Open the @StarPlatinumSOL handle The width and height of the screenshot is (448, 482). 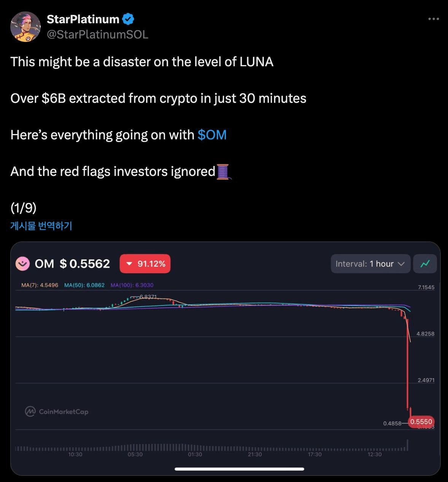[97, 34]
